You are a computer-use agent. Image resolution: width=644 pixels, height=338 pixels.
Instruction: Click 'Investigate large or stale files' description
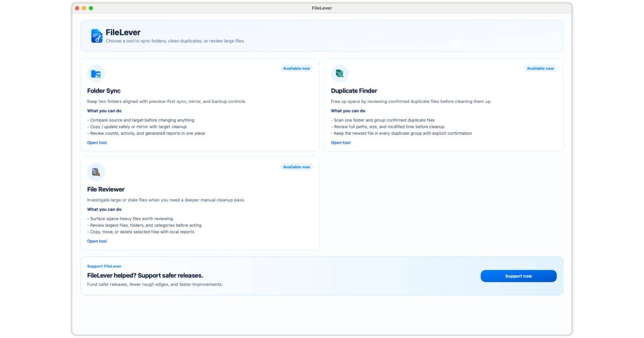166,200
